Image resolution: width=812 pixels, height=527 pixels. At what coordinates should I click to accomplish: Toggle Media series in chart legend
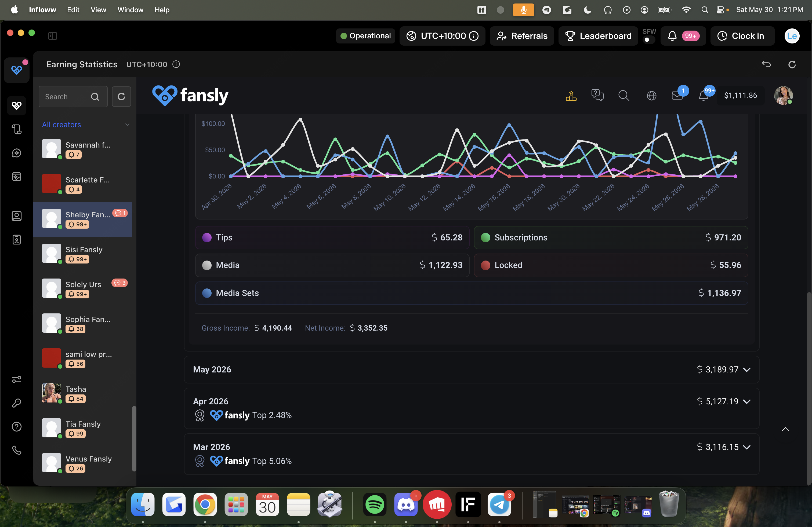coord(332,265)
